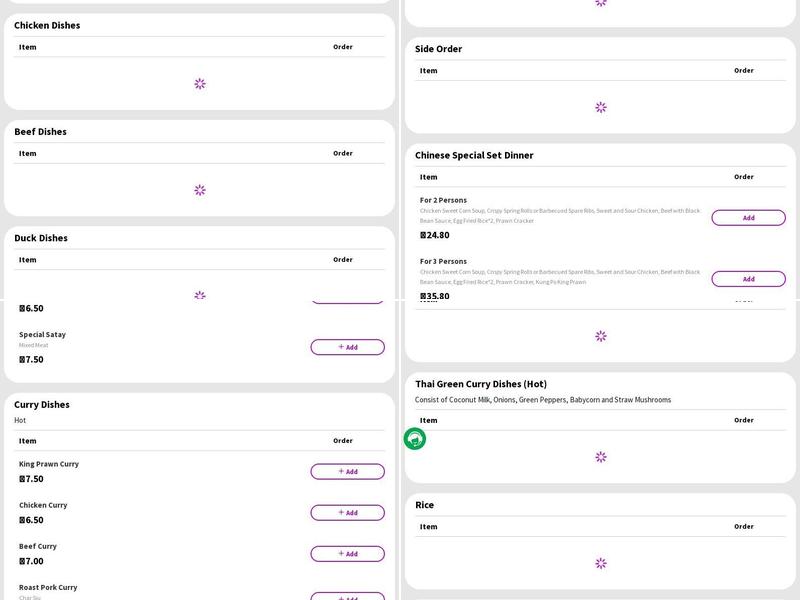Click the Special Satay item name
The image size is (800, 600).
(42, 335)
